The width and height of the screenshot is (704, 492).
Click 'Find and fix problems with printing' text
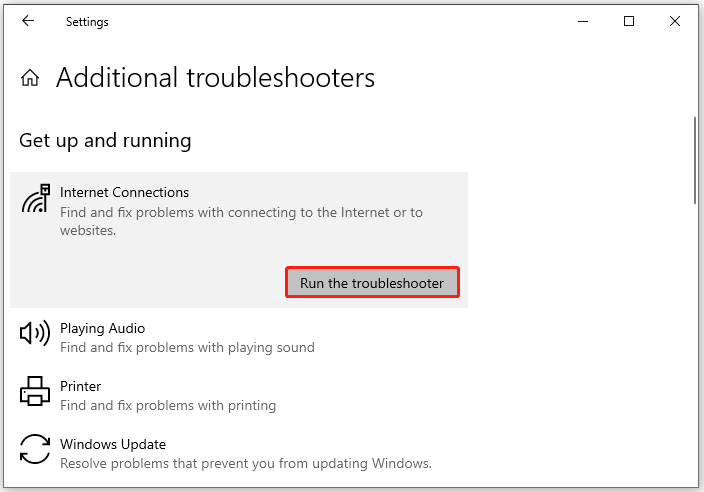[168, 405]
